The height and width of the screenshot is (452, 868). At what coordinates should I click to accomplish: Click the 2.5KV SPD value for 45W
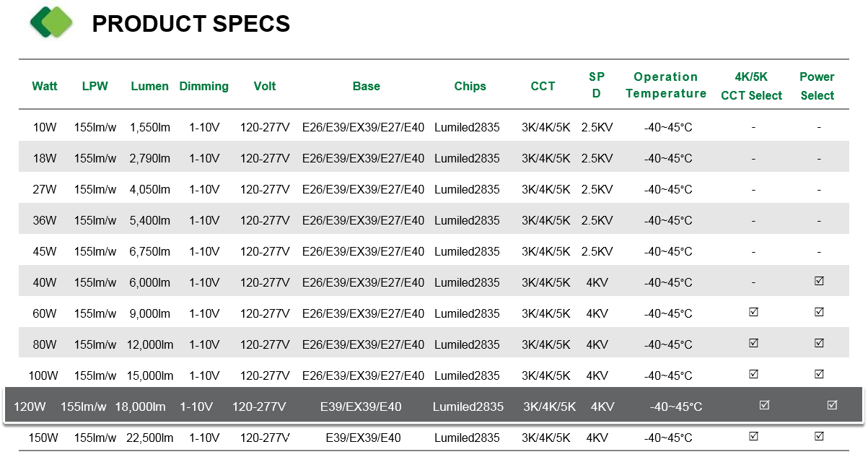(x=597, y=251)
